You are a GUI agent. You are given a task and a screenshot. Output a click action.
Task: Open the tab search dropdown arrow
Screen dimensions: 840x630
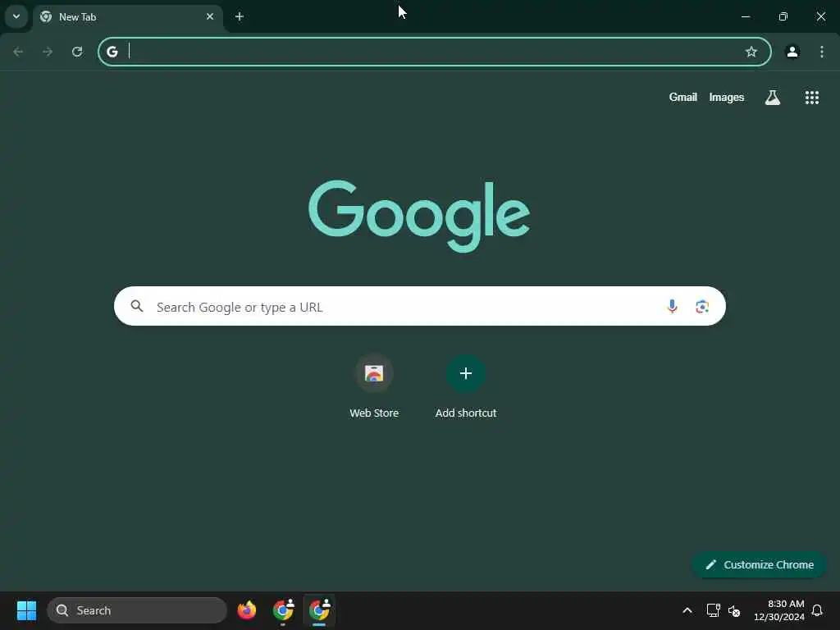point(16,16)
